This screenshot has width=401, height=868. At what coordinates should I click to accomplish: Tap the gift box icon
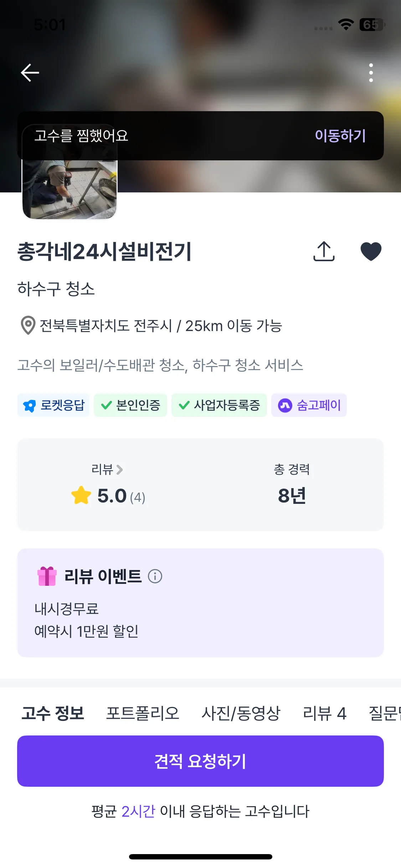(47, 576)
